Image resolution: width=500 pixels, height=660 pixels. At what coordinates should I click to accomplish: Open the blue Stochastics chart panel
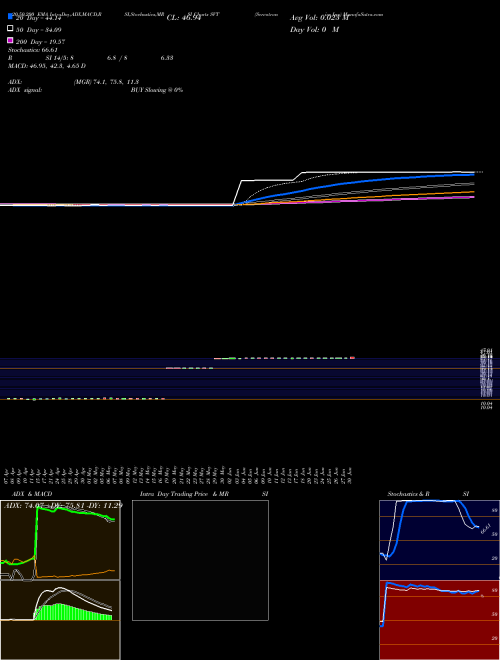tap(439, 540)
